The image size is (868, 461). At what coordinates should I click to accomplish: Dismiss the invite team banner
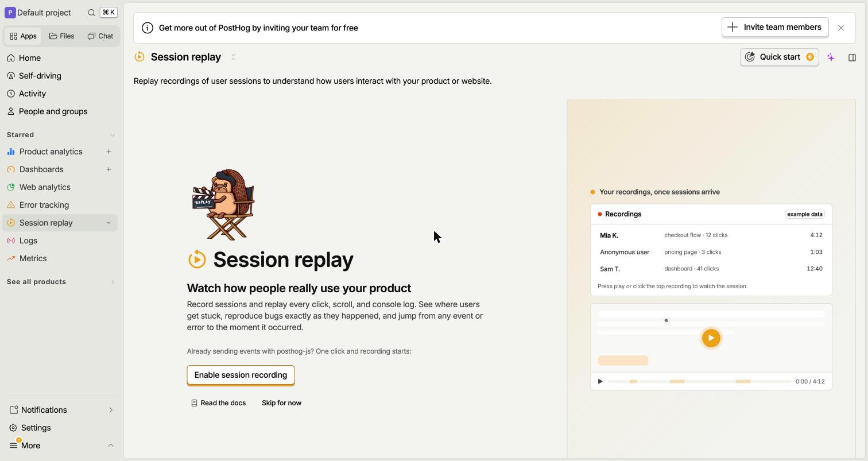841,28
